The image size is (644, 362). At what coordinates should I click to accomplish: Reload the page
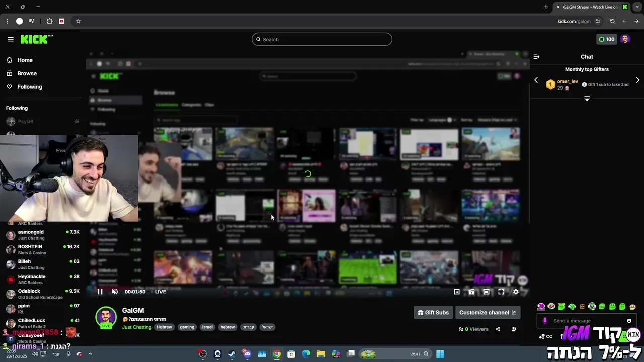(612, 21)
